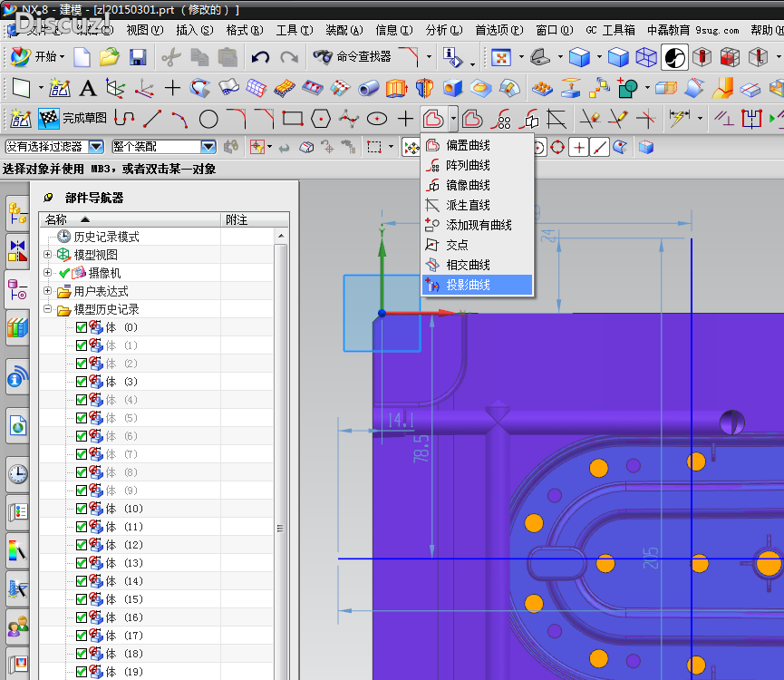Click the 名称 column header

pos(130,219)
